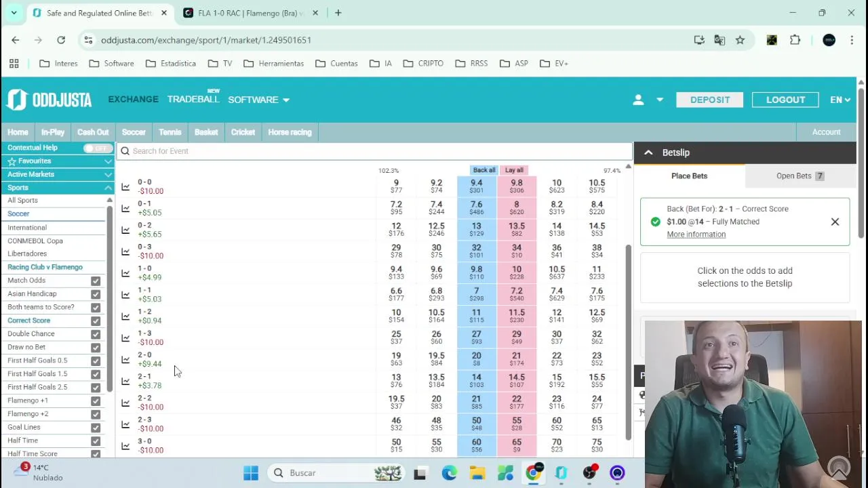
Task: Uncheck Both teams to Score checkbox
Action: 96,307
